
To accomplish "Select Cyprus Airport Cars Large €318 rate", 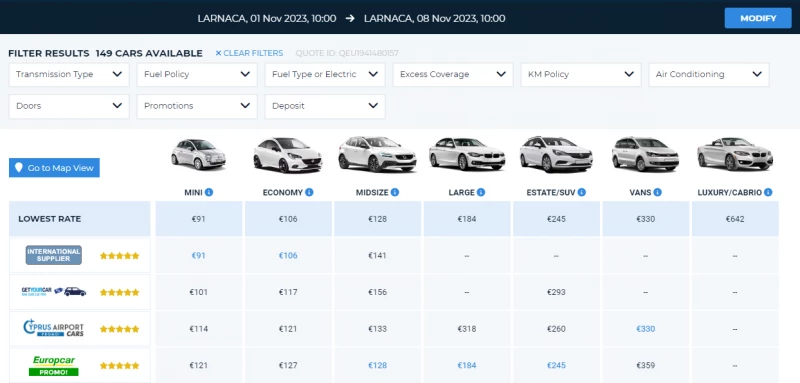I will (x=467, y=329).
